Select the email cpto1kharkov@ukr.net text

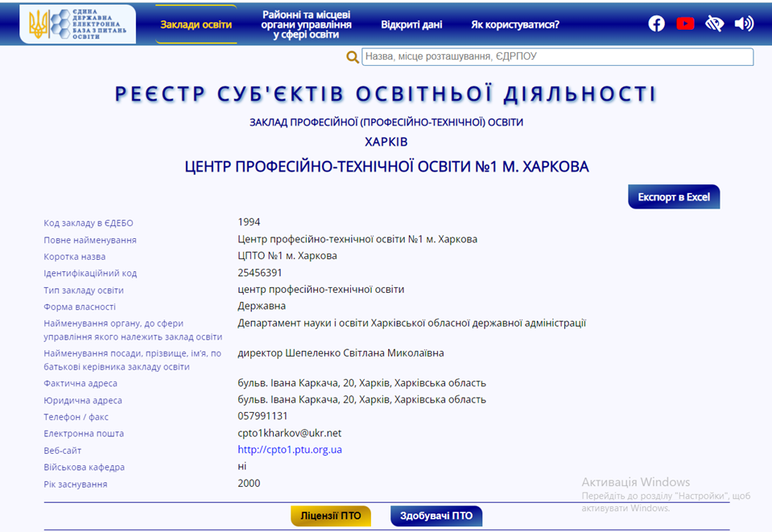coord(290,433)
